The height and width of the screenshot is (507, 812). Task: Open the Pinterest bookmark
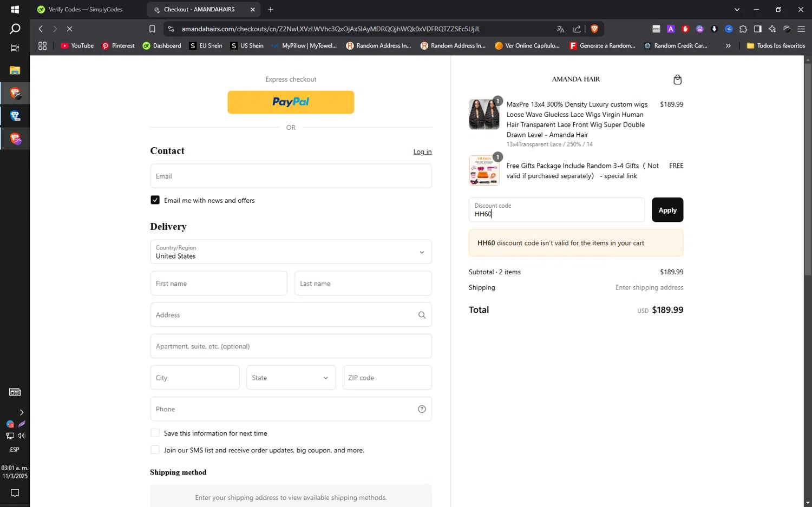point(118,46)
